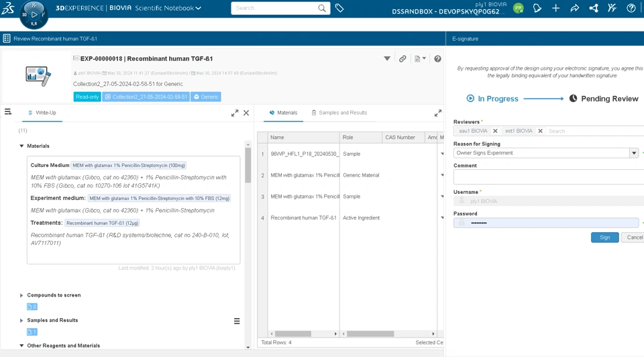644x357 pixels.
Task: Sort by the CAS Number column header
Action: (403, 138)
